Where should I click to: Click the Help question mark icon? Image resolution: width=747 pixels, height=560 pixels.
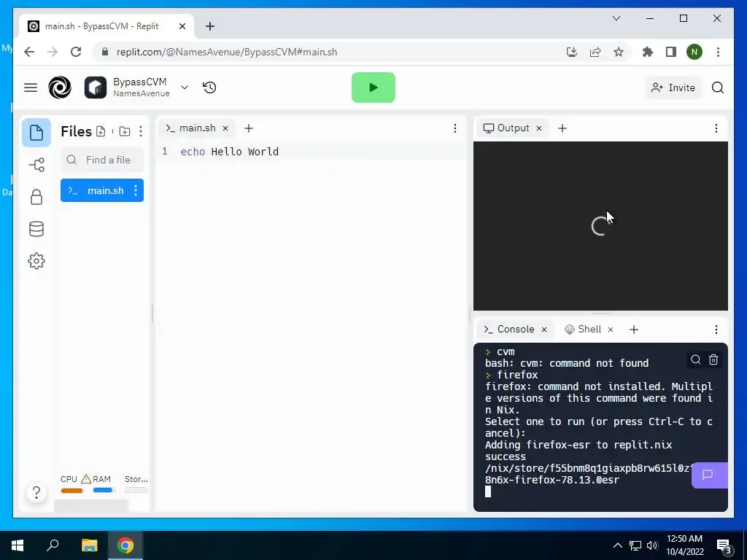point(36,492)
